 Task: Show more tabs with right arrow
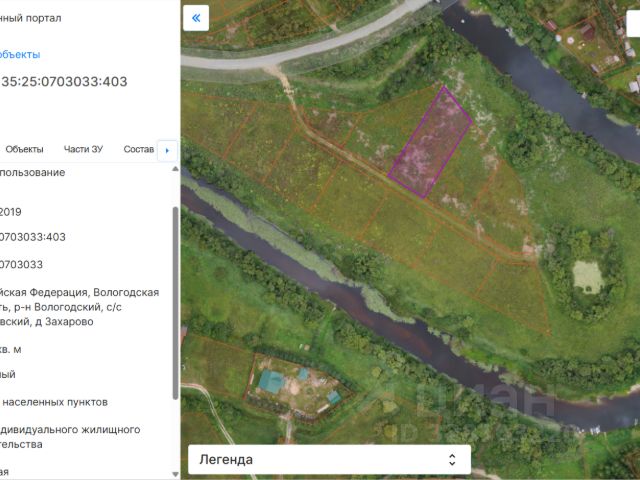(167, 151)
